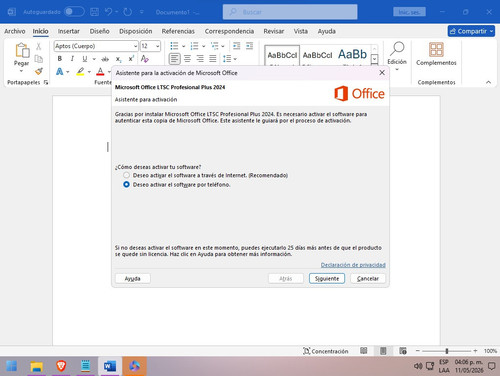This screenshot has height=376, width=500.
Task: Apply Superscript formatting
Action: (131, 59)
